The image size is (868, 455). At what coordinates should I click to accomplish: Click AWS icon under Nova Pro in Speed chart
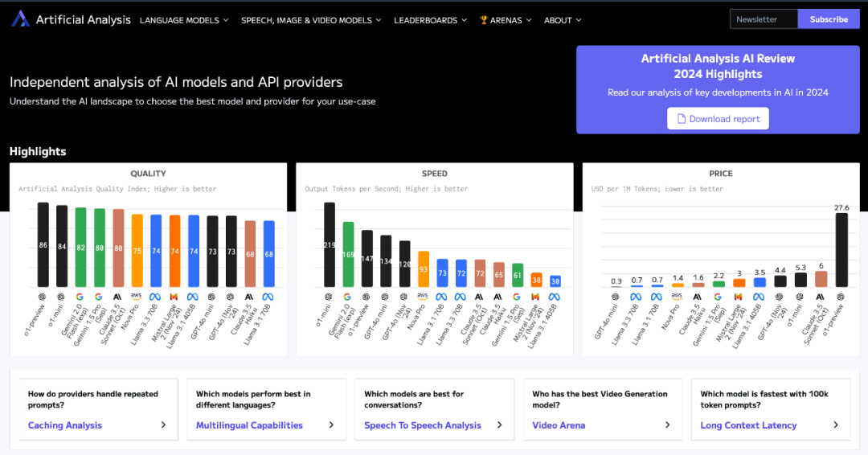[x=423, y=297]
